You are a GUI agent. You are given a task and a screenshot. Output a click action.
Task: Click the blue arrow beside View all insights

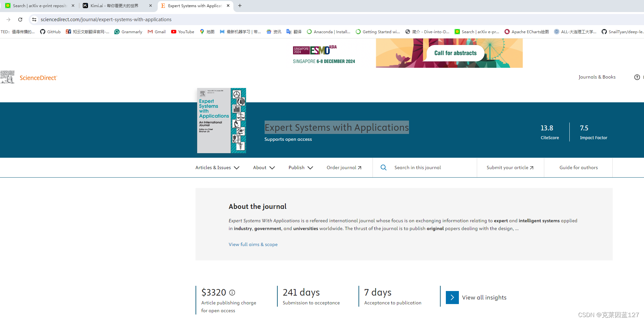click(x=452, y=298)
